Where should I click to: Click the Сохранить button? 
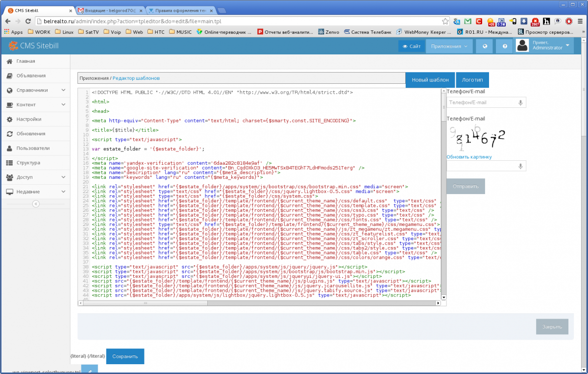pyautogui.click(x=125, y=356)
